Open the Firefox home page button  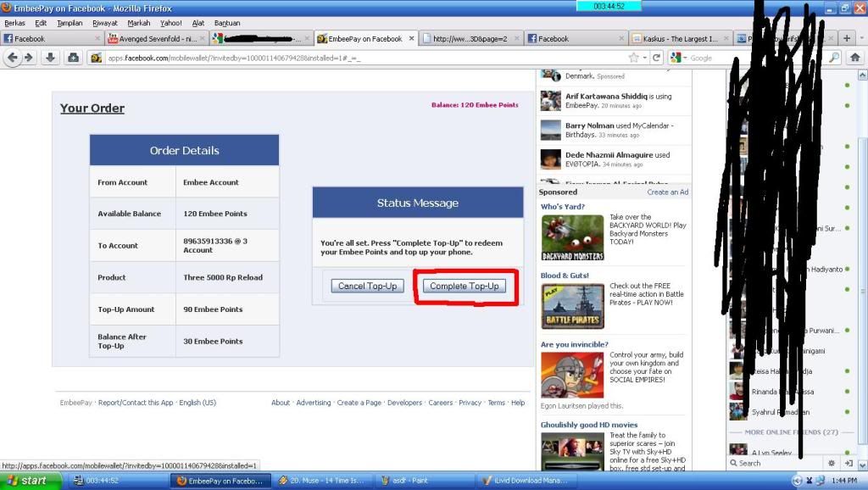coord(854,57)
